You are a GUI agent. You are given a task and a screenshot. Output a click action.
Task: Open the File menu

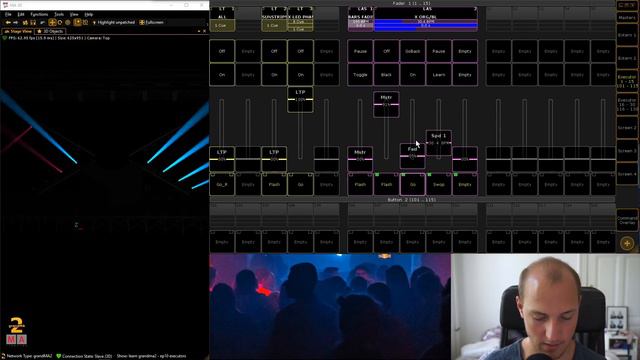point(8,14)
